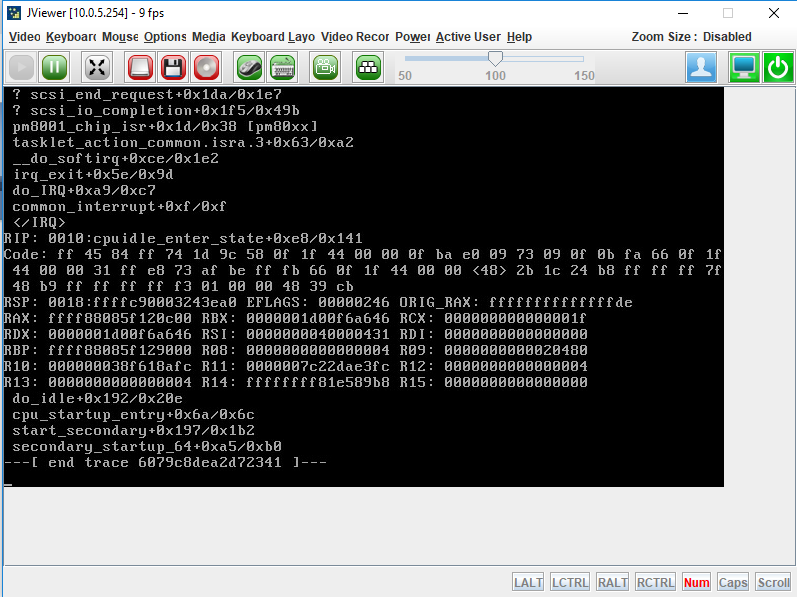Open the Keyboard Layout menu

pos(272,37)
